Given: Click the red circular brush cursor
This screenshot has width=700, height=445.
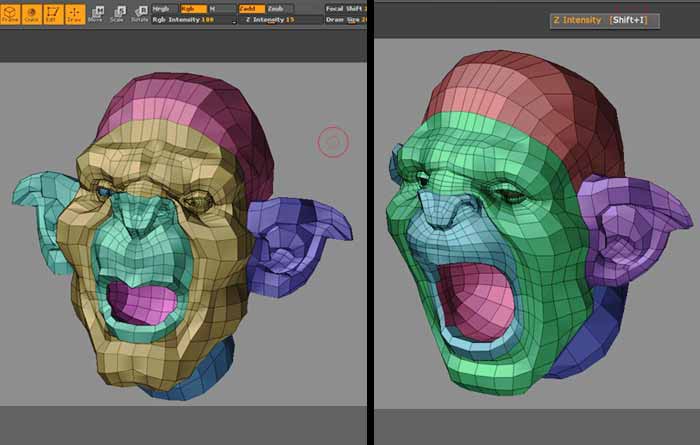Looking at the screenshot, I should [x=333, y=143].
